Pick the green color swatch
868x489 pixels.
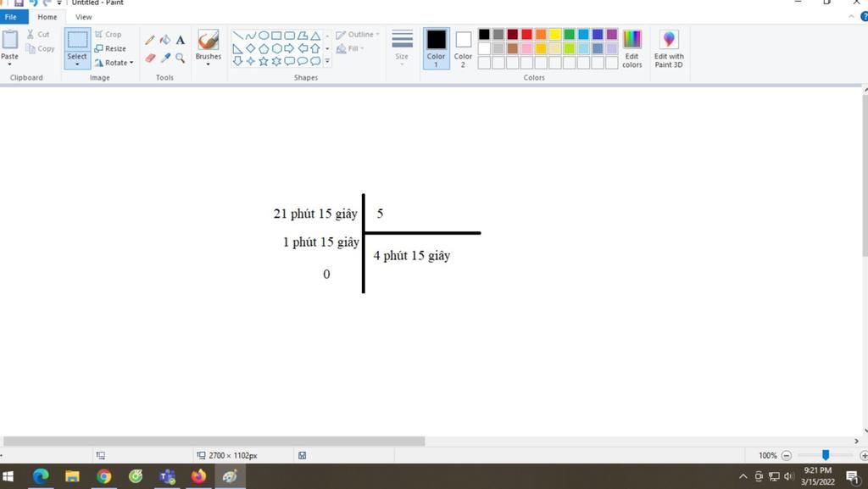pos(569,34)
